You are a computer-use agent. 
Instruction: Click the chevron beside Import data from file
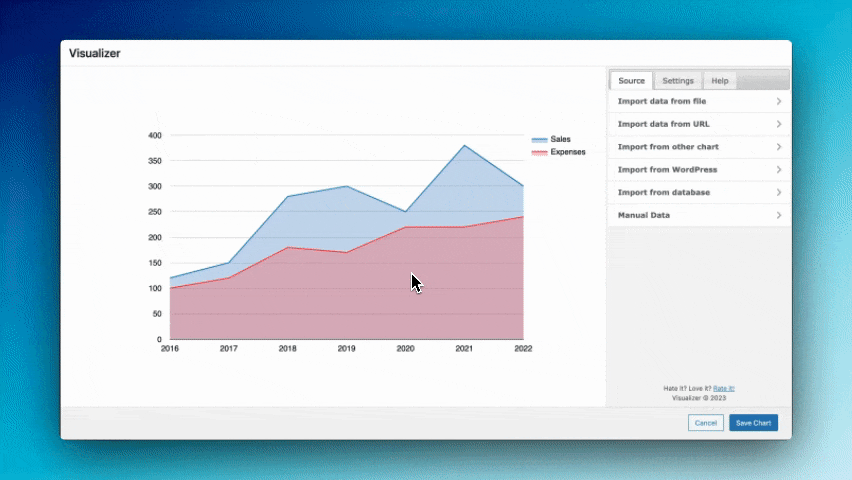click(778, 101)
